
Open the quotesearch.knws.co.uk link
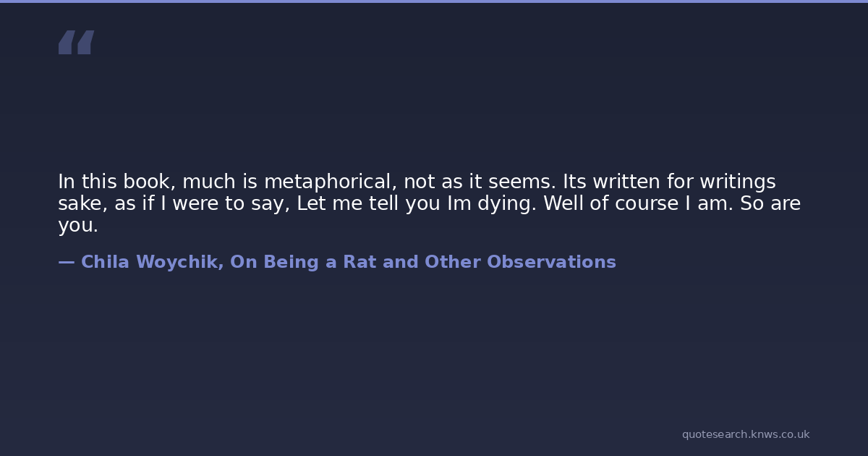click(745, 434)
